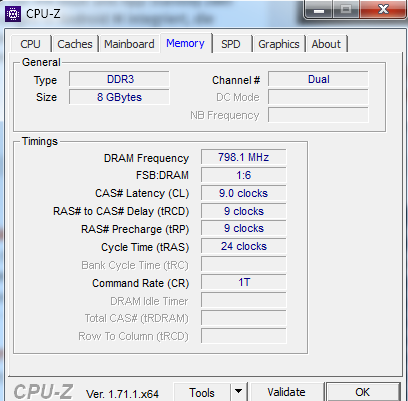Go to the SPD tab
Screen dimensions: 408x401
[x=231, y=44]
